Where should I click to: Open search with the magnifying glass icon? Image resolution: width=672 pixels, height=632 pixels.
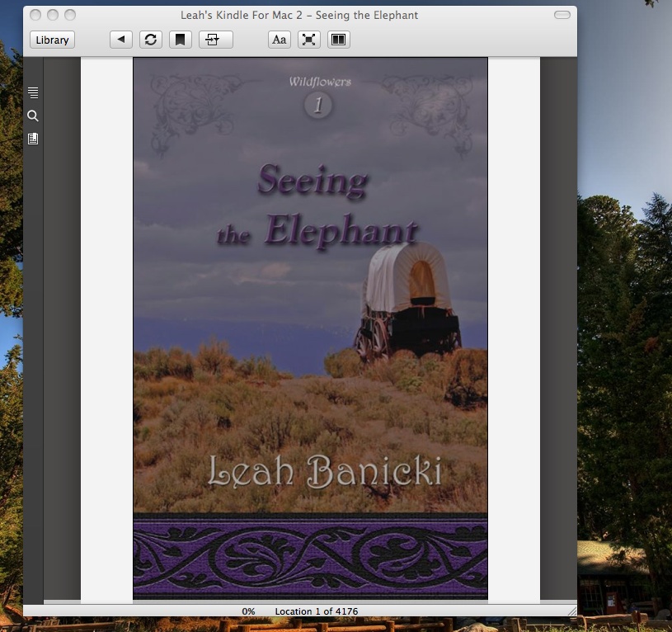point(33,116)
